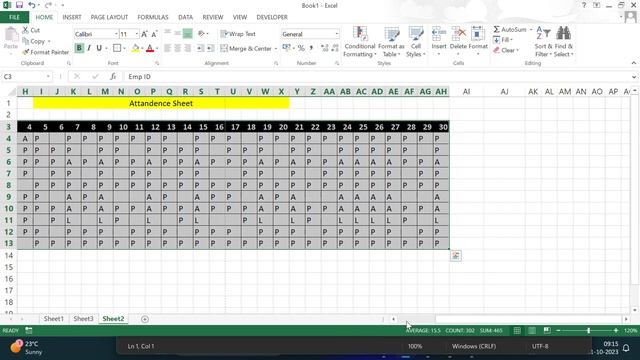The height and width of the screenshot is (360, 640).
Task: Toggle Merge & Center
Action: pos(246,49)
